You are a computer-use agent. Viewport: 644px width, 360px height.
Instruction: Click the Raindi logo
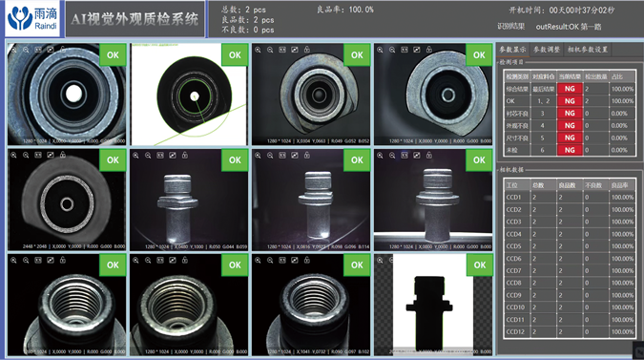click(32, 19)
